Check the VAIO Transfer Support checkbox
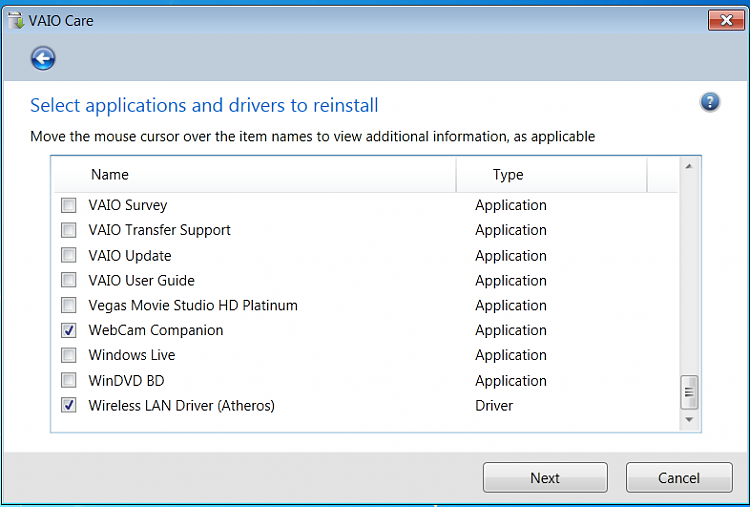The height and width of the screenshot is (507, 750). click(x=68, y=230)
